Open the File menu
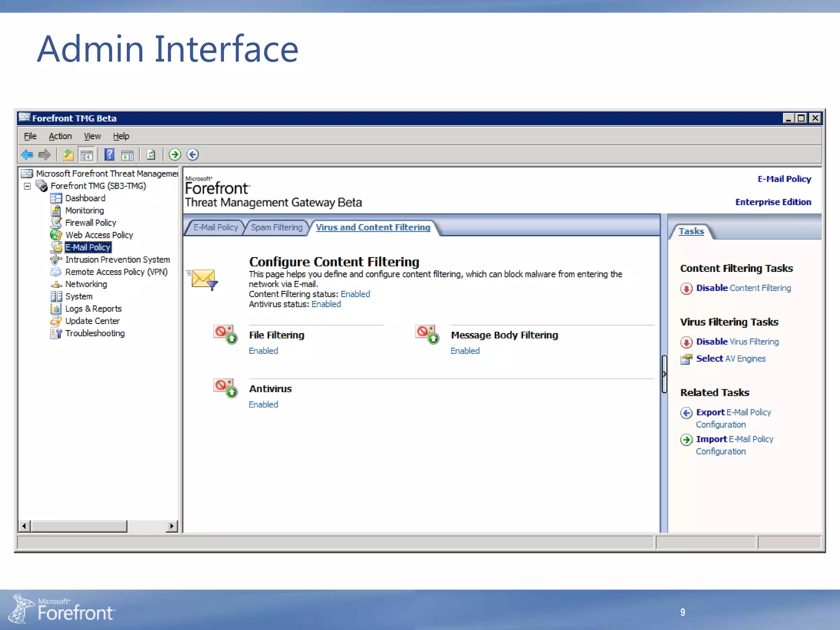 click(x=30, y=136)
